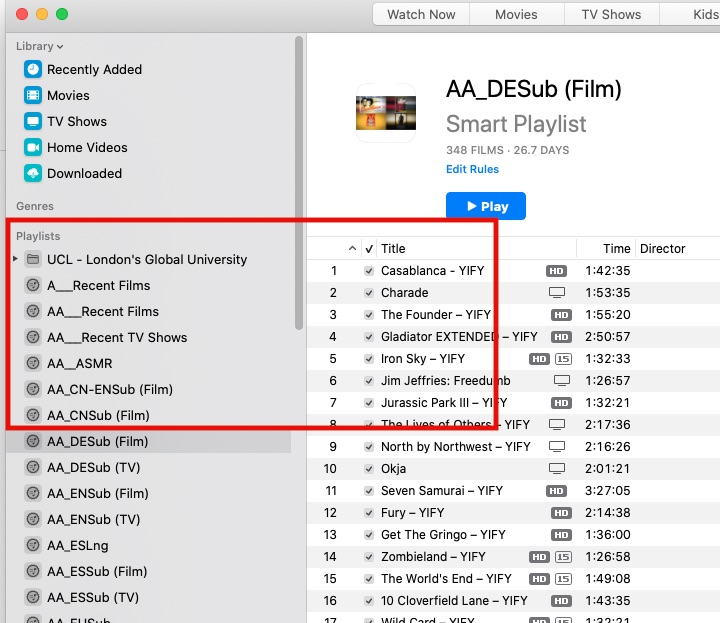The height and width of the screenshot is (623, 720).
Task: Click the 15 rating badge on Iron Sky row
Action: pos(563,359)
